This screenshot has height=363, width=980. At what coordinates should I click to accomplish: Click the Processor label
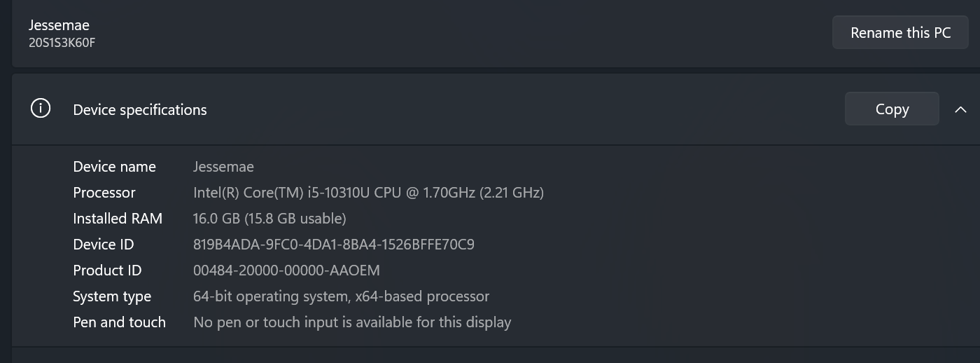coord(104,193)
